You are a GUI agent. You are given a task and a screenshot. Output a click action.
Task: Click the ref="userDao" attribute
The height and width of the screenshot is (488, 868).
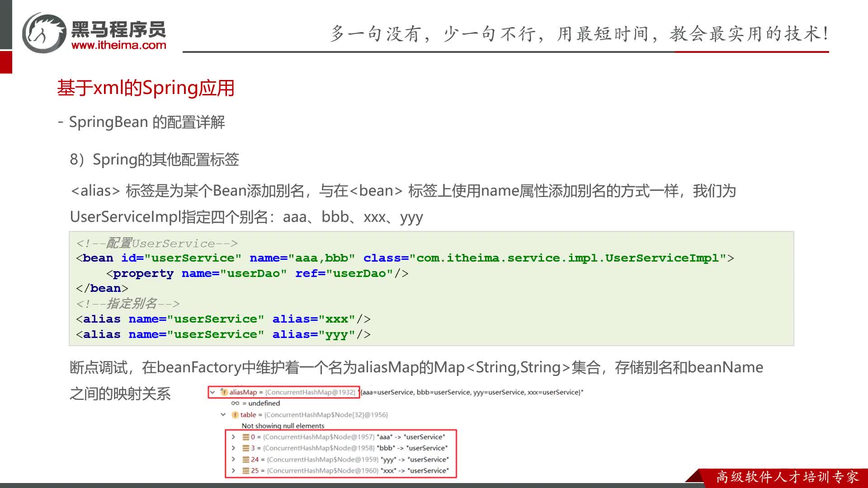[344, 273]
